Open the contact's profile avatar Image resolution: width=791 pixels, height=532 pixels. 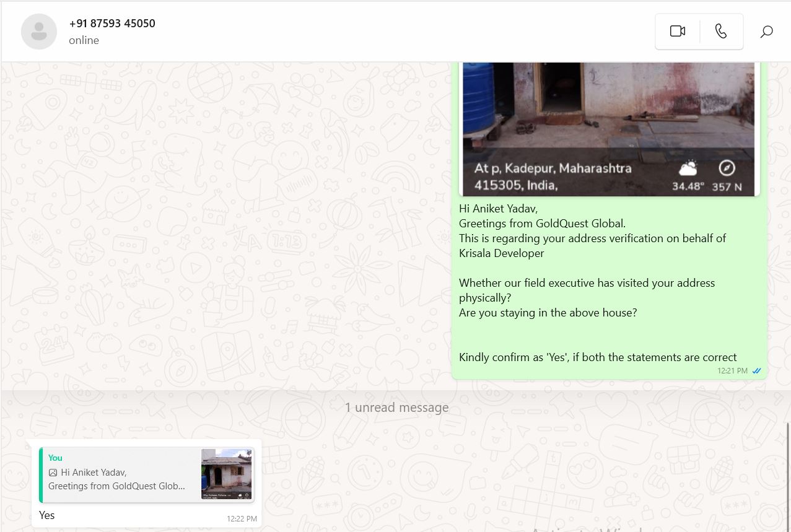39,31
